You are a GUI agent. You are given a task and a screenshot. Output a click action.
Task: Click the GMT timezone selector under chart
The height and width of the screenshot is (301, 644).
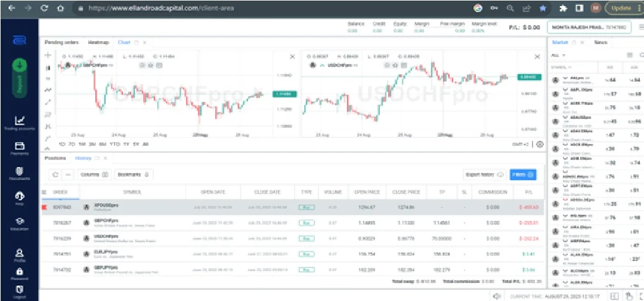click(x=521, y=145)
